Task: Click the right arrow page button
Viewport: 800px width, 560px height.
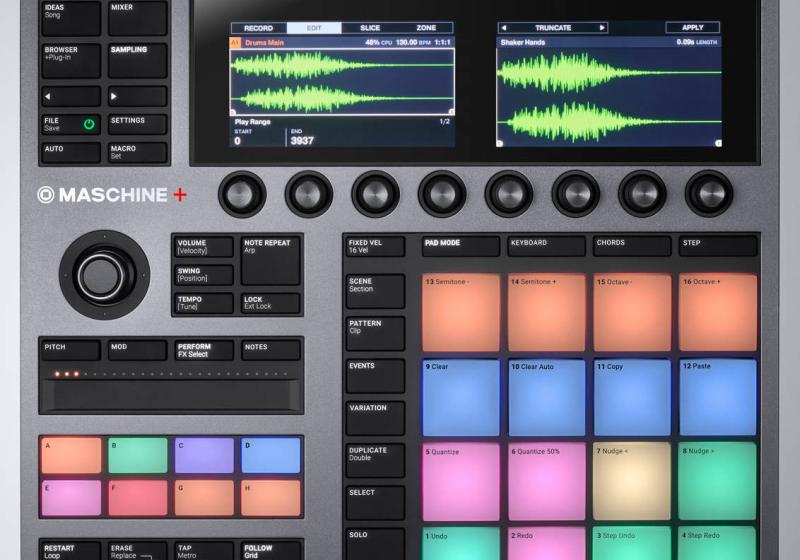Action: 138,96
